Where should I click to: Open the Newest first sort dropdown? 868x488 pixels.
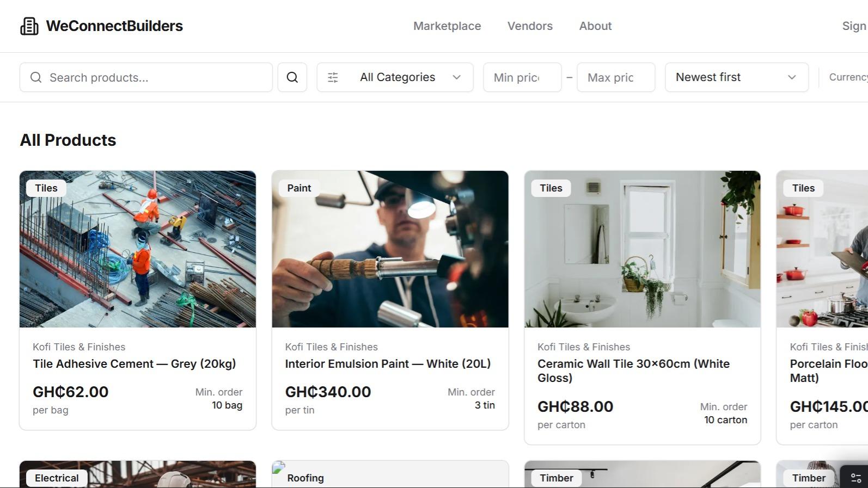pyautogui.click(x=736, y=78)
